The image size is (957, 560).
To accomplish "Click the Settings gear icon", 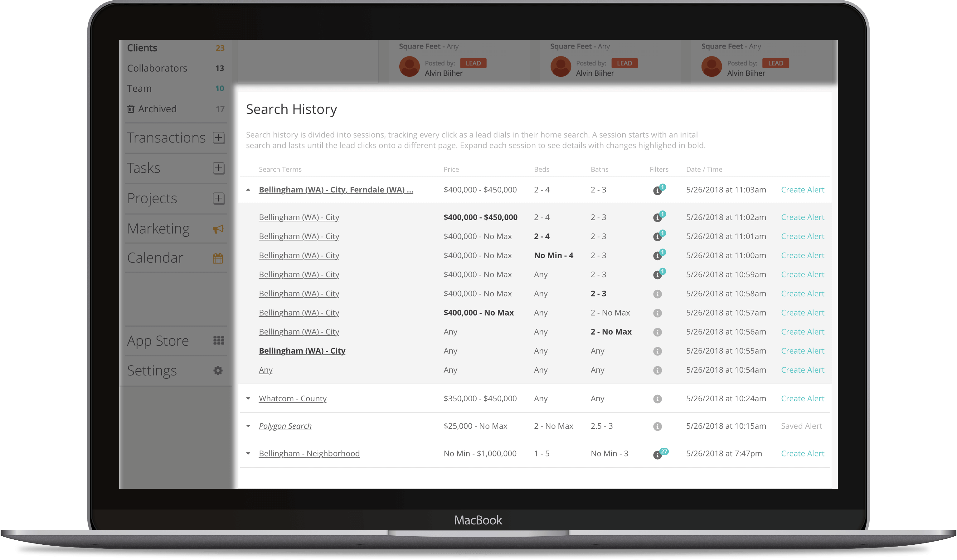I will pos(218,370).
